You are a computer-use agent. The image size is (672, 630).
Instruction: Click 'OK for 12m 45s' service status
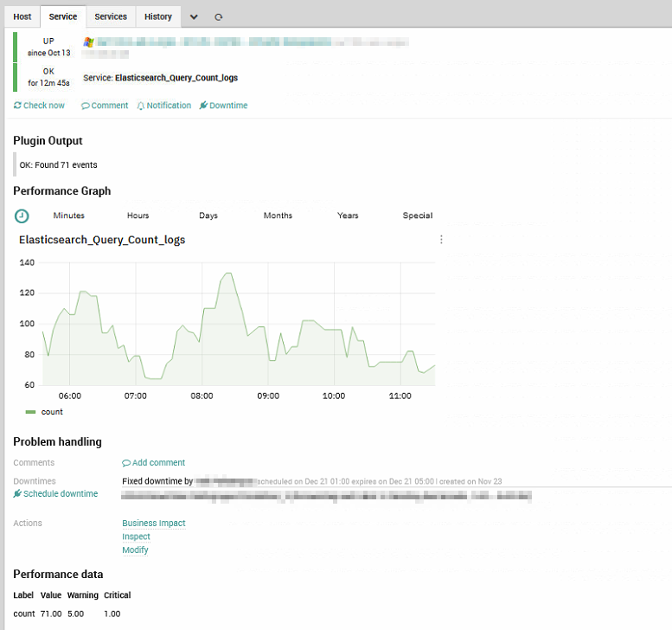48,77
